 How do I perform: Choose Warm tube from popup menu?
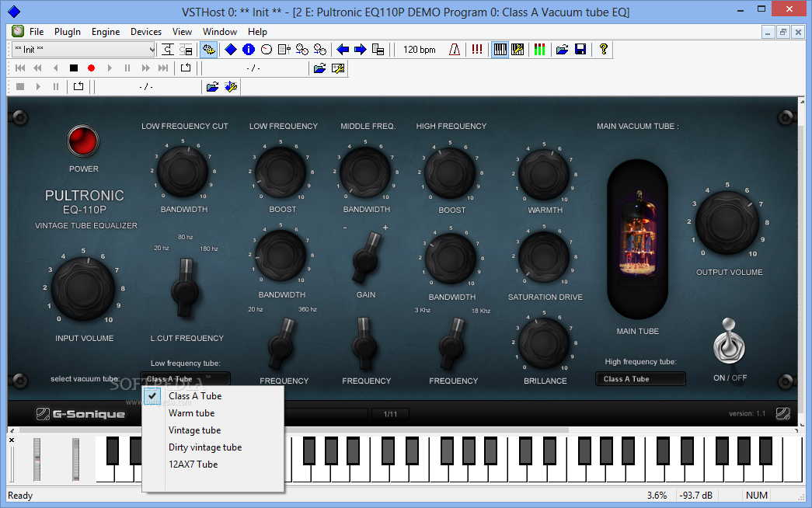click(213, 412)
